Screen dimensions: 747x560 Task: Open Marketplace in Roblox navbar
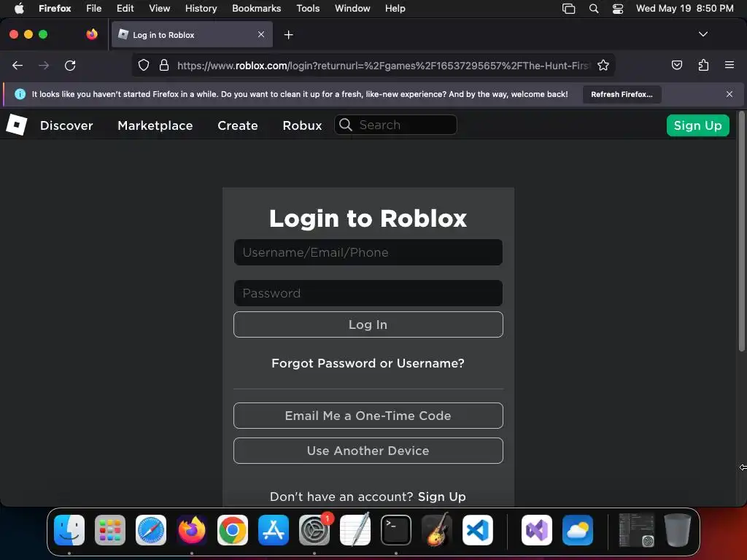pos(155,125)
